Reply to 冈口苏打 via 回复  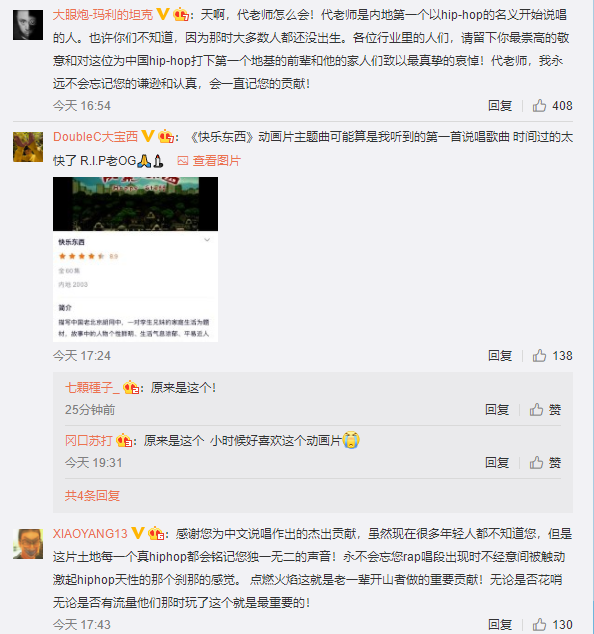tap(497, 462)
